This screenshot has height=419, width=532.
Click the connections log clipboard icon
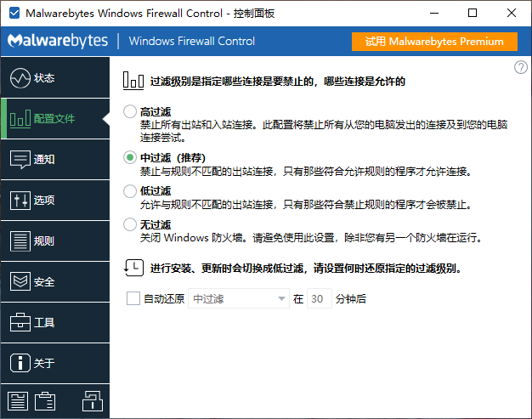click(x=45, y=401)
